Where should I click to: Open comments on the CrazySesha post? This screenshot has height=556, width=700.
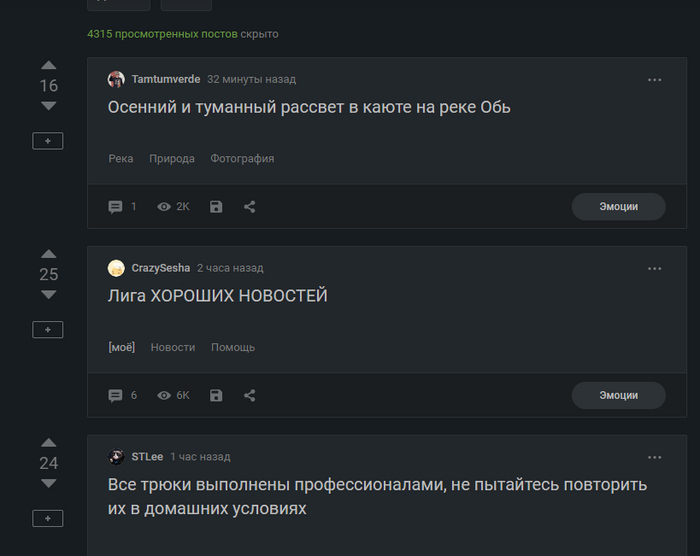[x=116, y=395]
